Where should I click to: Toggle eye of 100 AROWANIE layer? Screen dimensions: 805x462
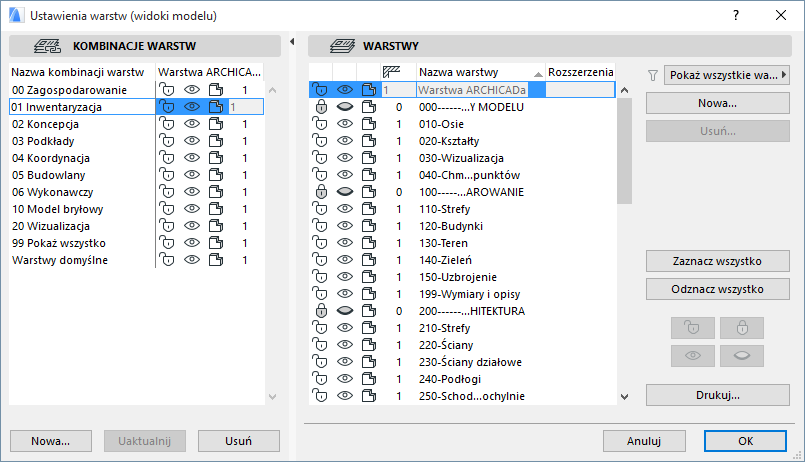[344, 191]
